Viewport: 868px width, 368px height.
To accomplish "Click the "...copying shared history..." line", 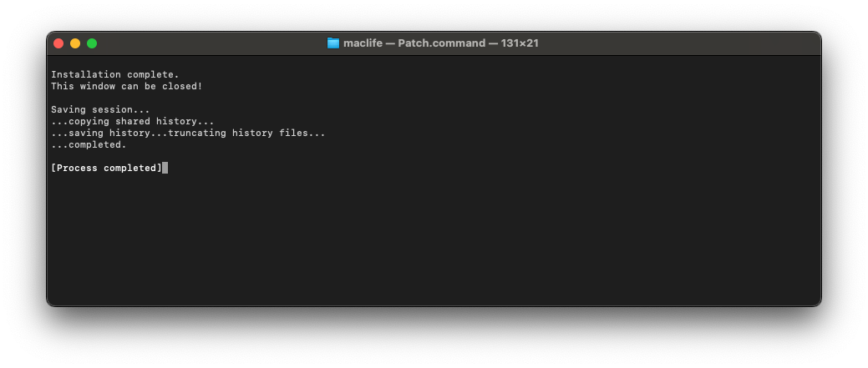I will (133, 121).
